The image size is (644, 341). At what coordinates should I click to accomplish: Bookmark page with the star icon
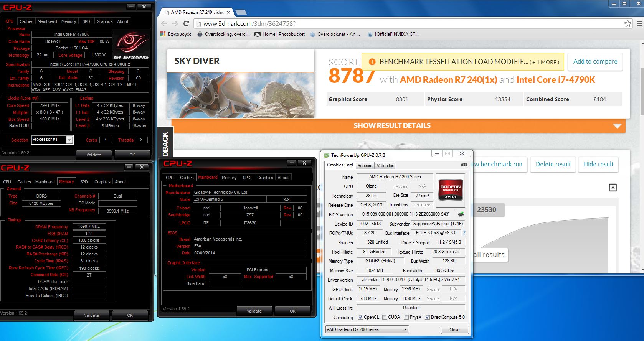[627, 23]
